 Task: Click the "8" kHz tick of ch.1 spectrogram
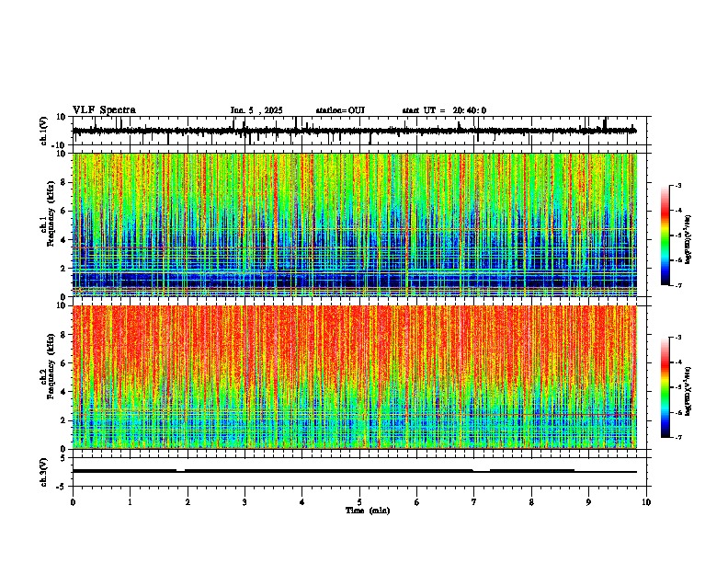64,182
